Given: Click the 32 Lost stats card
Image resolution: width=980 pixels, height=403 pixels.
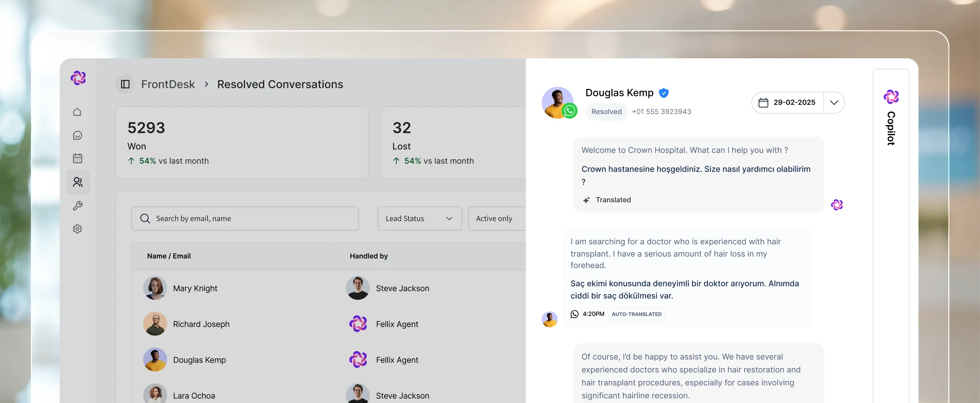Looking at the screenshot, I should point(453,143).
